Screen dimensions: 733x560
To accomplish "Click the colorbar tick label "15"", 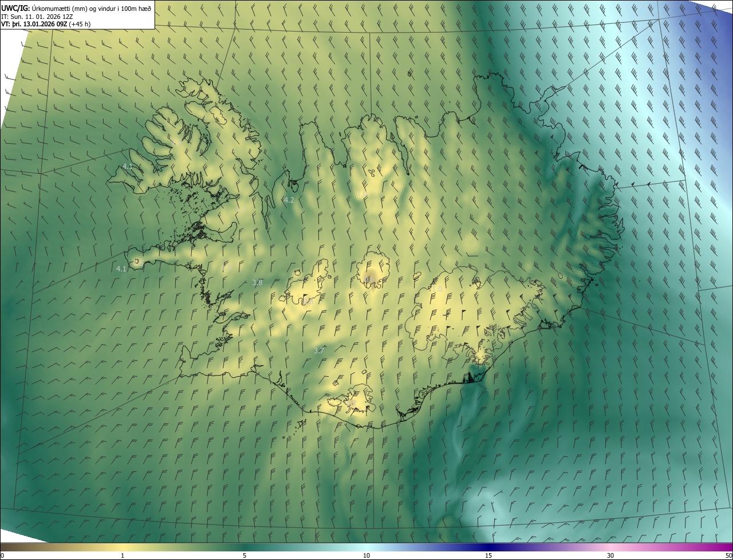I will (488, 555).
